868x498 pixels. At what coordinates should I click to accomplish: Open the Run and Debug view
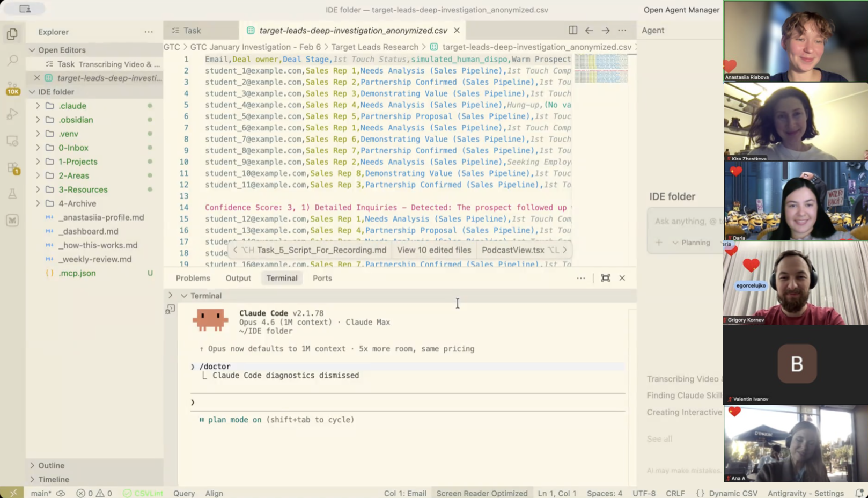12,114
